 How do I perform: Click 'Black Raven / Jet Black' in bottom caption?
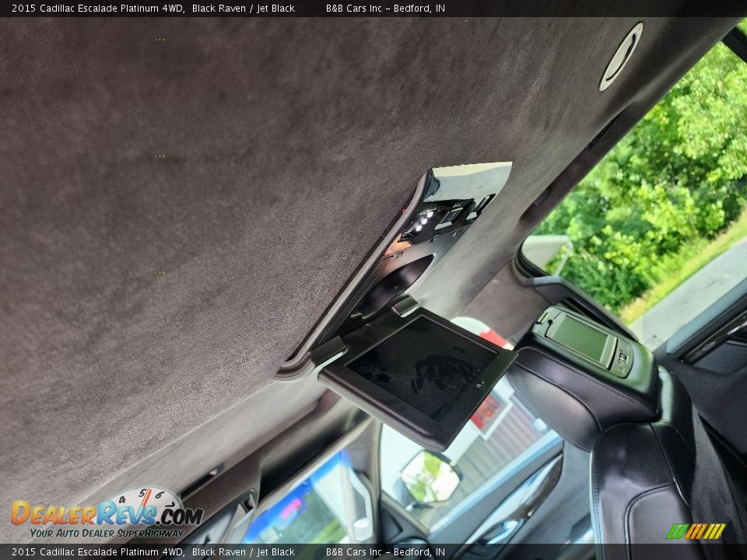coord(243,552)
